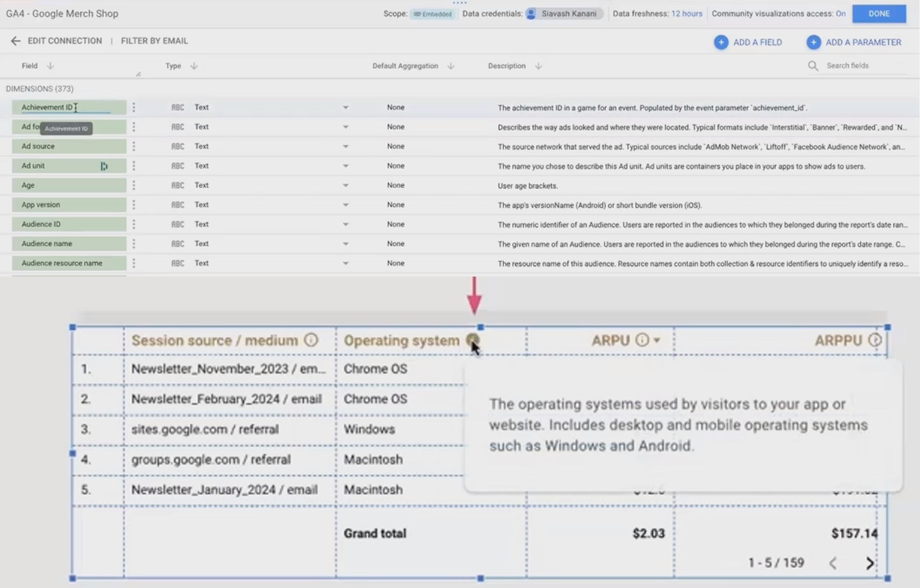The image size is (920, 588).
Task: Click the back arrow beside Edit Connection
Action: [15, 41]
